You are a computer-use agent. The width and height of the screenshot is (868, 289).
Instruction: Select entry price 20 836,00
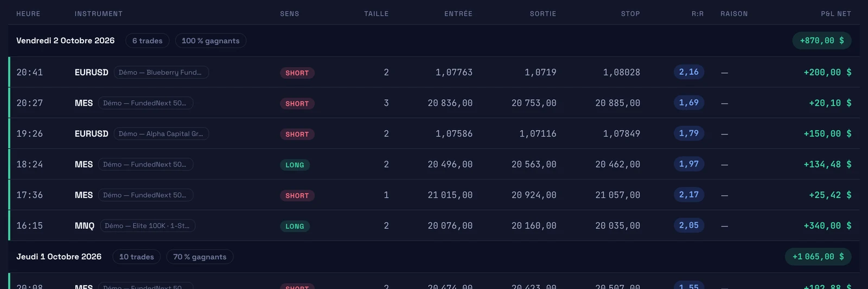[x=450, y=103]
